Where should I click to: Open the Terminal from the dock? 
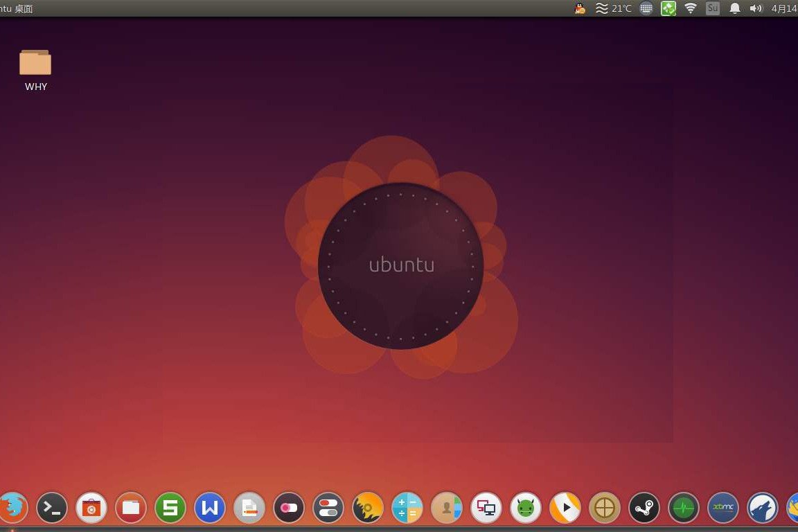tap(51, 508)
